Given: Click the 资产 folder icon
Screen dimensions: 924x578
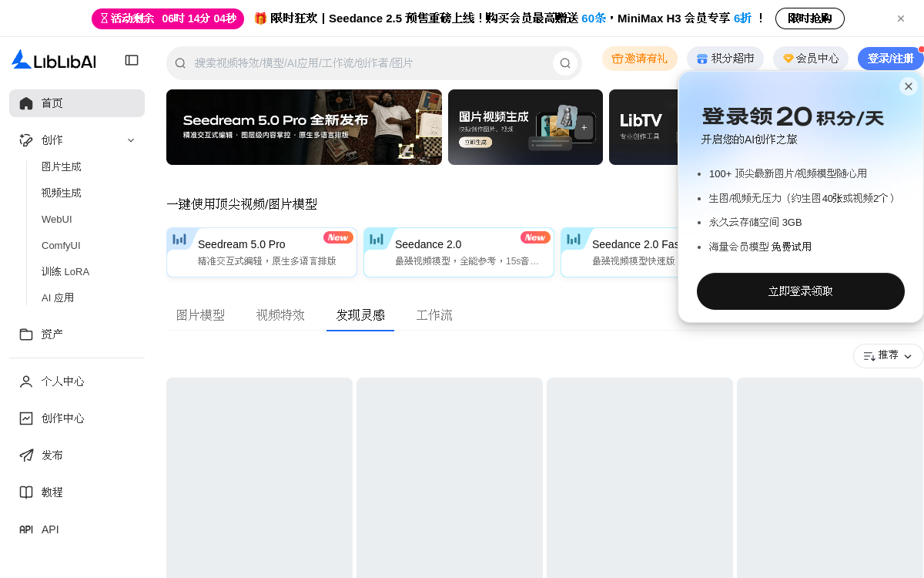Looking at the screenshot, I should point(26,334).
